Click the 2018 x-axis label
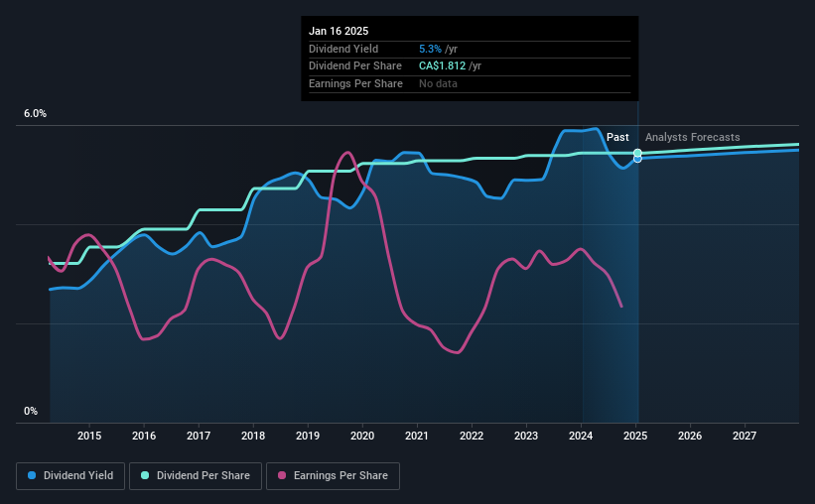Screen dimensions: 815x504 coord(252,436)
